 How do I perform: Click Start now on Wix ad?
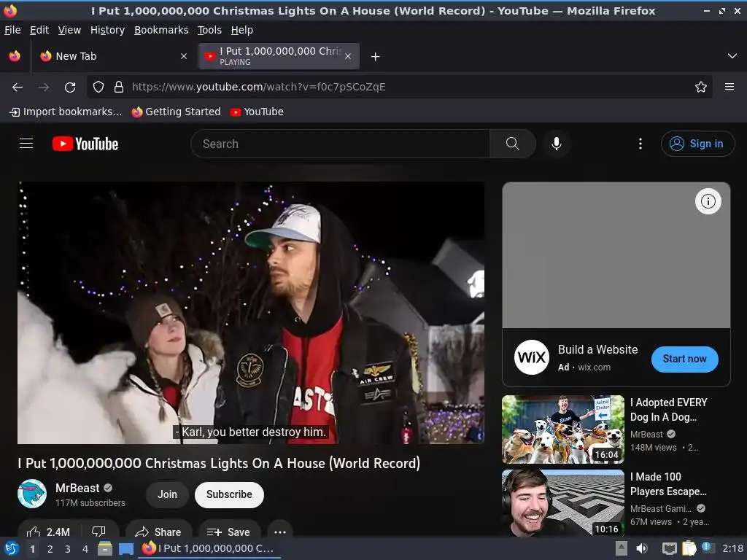click(684, 359)
